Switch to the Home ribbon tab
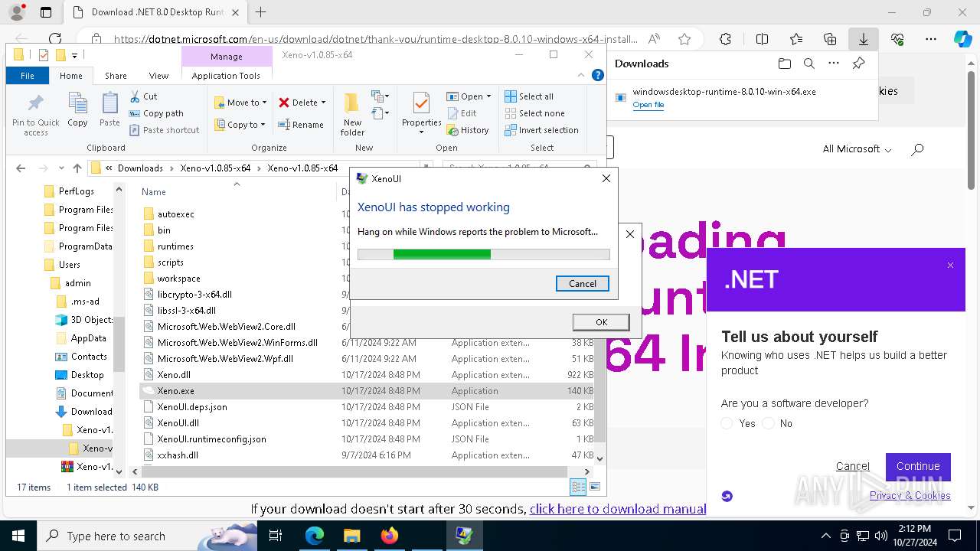The width and height of the screenshot is (980, 551). pos(71,76)
